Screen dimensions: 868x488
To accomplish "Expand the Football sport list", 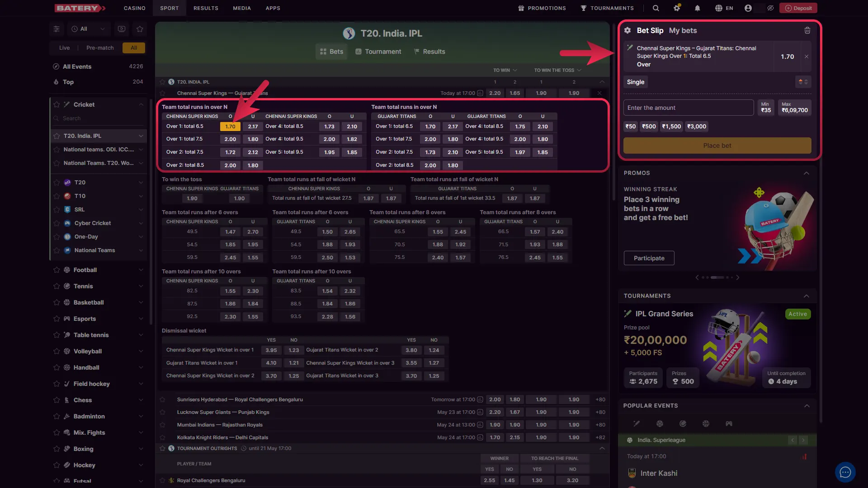I will tap(141, 270).
